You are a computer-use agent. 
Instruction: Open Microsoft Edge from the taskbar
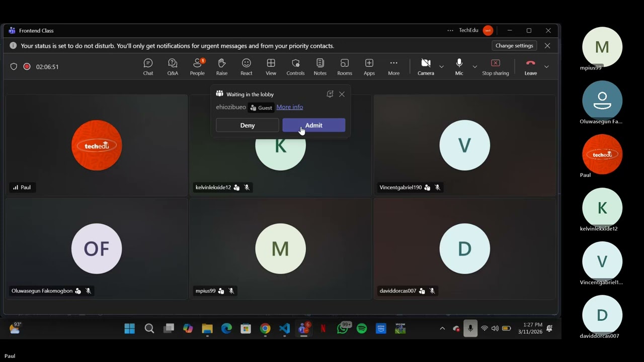click(x=226, y=329)
